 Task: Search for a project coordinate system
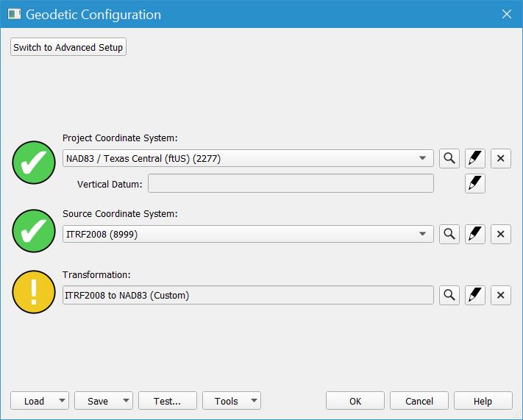pos(449,158)
